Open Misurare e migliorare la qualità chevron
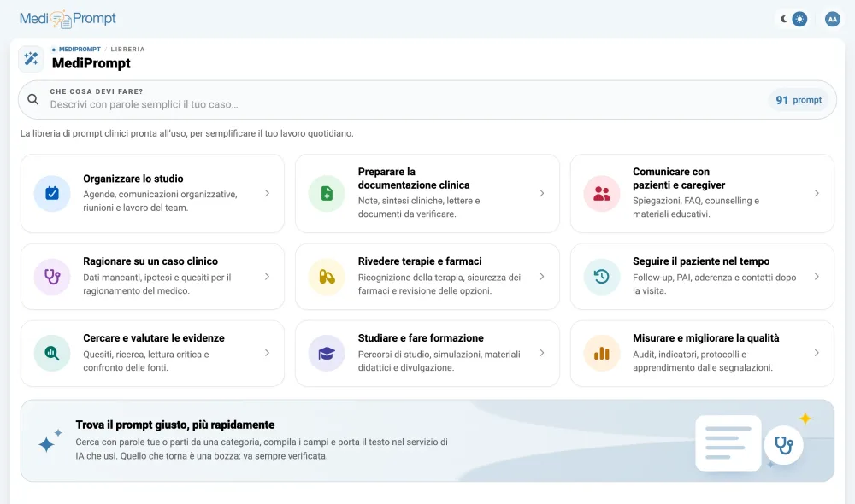The width and height of the screenshot is (855, 504). click(817, 353)
